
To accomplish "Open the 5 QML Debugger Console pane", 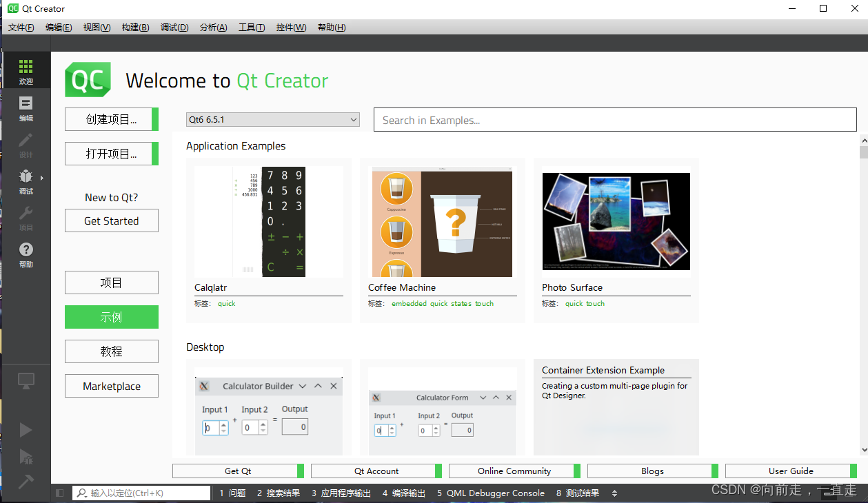I will pyautogui.click(x=491, y=493).
